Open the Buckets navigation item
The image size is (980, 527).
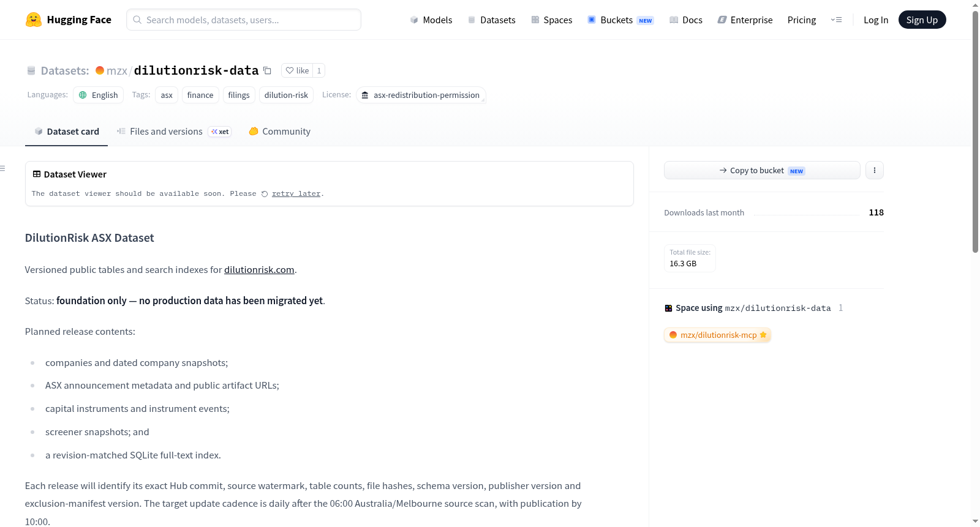[x=620, y=20]
